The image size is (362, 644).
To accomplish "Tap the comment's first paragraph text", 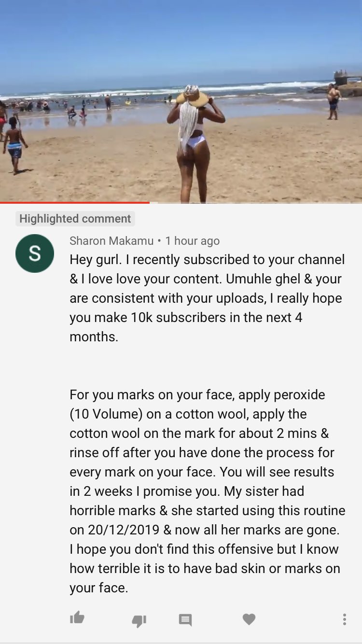I will pyautogui.click(x=208, y=298).
